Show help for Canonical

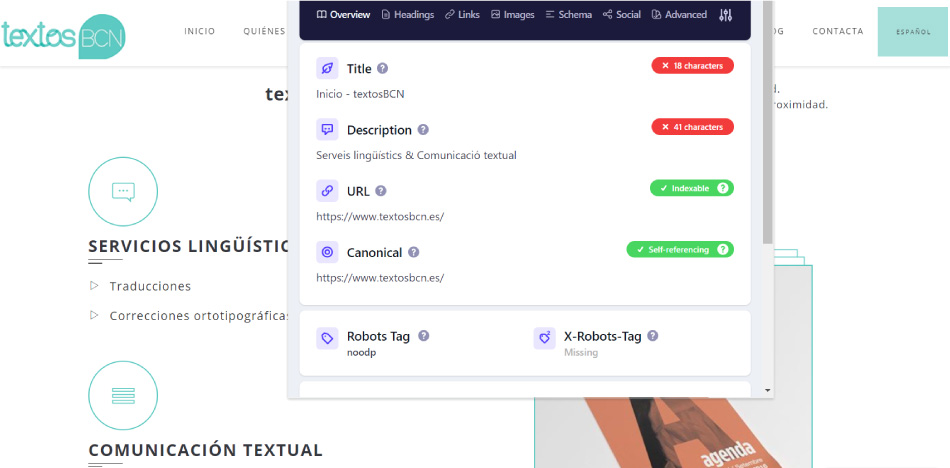pyautogui.click(x=413, y=252)
